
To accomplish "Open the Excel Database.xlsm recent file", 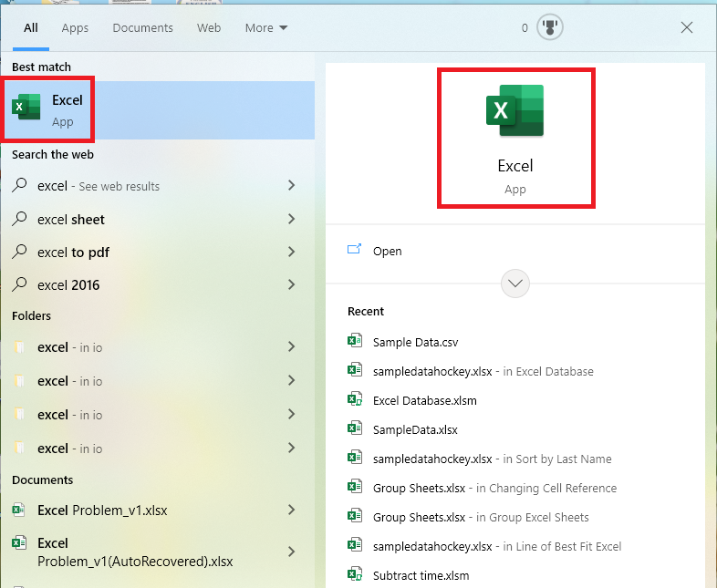I will point(424,401).
